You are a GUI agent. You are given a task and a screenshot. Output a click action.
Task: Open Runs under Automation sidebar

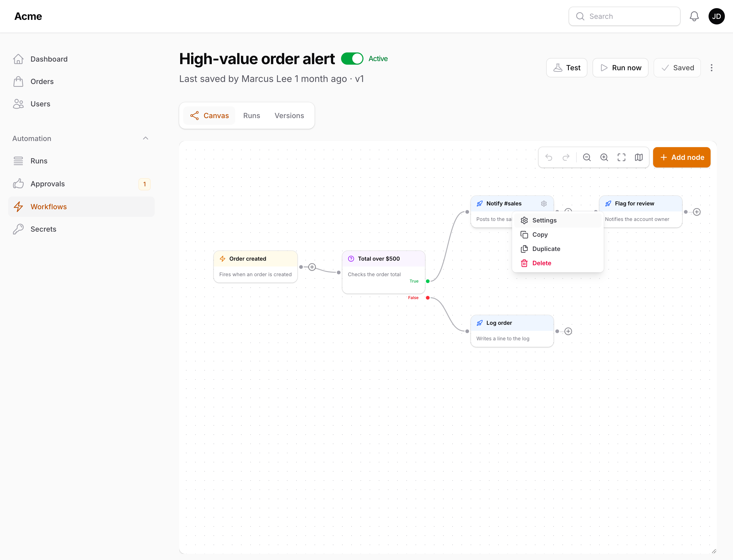pyautogui.click(x=81, y=161)
